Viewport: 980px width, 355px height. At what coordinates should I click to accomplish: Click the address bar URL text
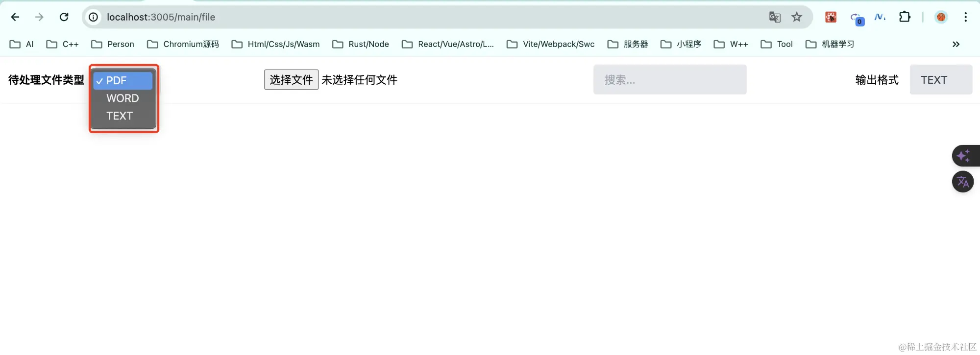(161, 17)
